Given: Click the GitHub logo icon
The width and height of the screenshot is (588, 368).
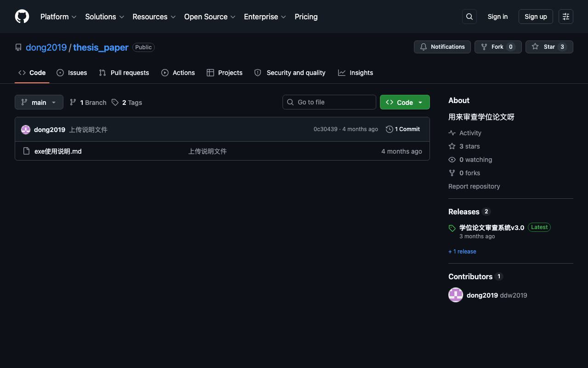Looking at the screenshot, I should coord(22,17).
